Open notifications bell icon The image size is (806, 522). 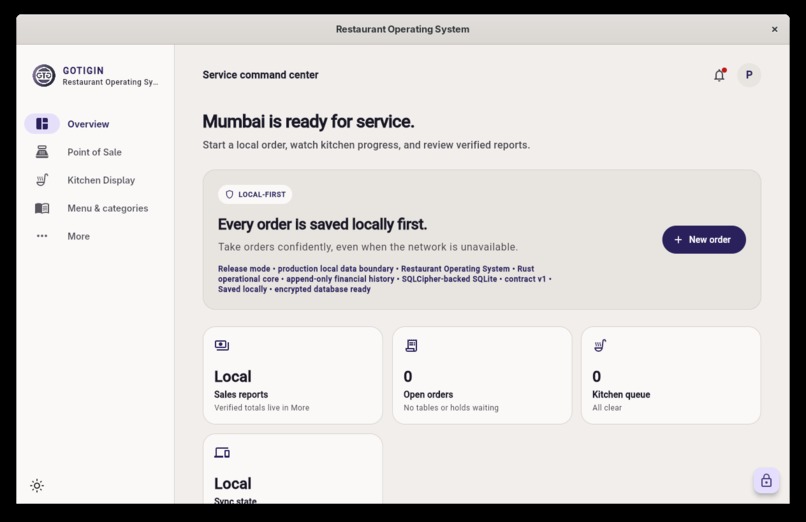pos(719,75)
